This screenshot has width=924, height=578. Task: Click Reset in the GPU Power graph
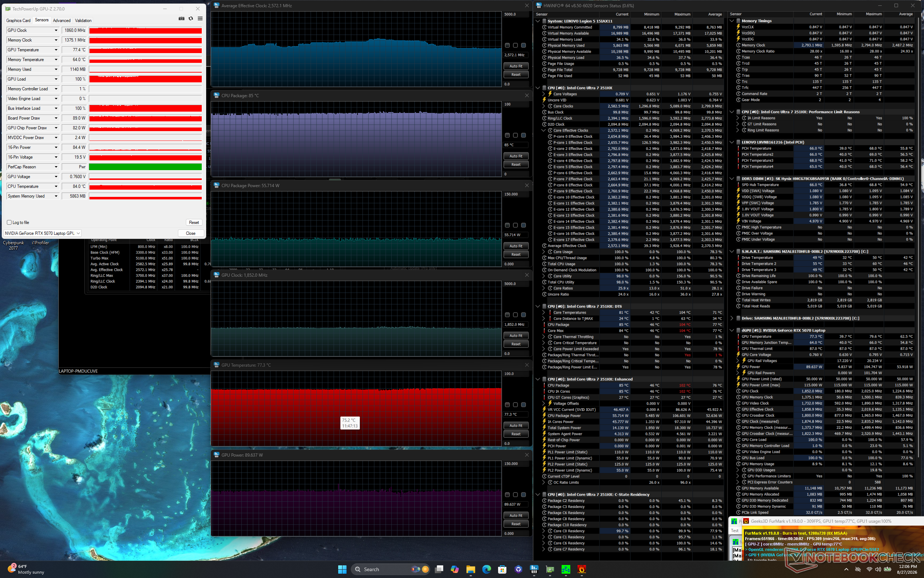(516, 524)
